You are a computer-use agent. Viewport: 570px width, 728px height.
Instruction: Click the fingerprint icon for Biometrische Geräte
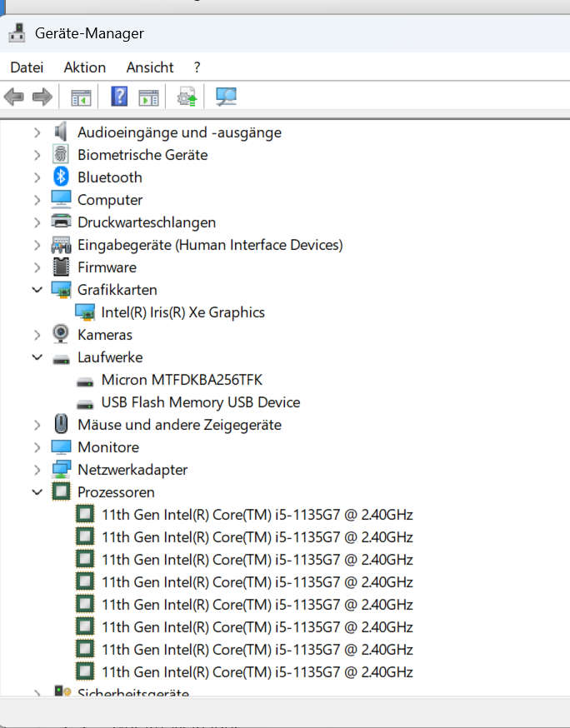point(61,155)
